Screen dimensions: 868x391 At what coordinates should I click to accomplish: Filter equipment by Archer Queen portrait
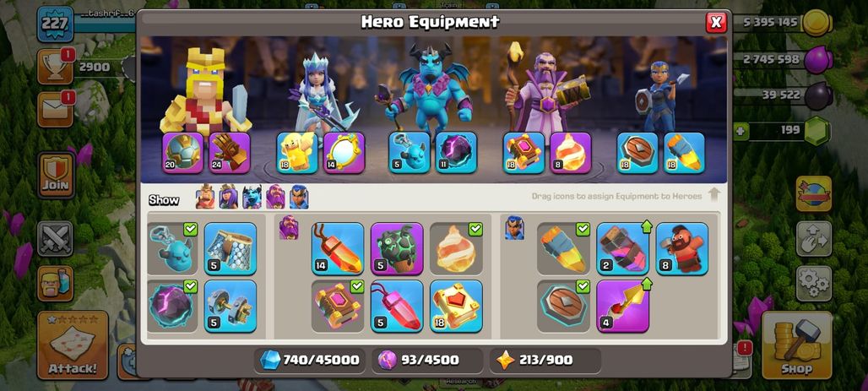228,197
